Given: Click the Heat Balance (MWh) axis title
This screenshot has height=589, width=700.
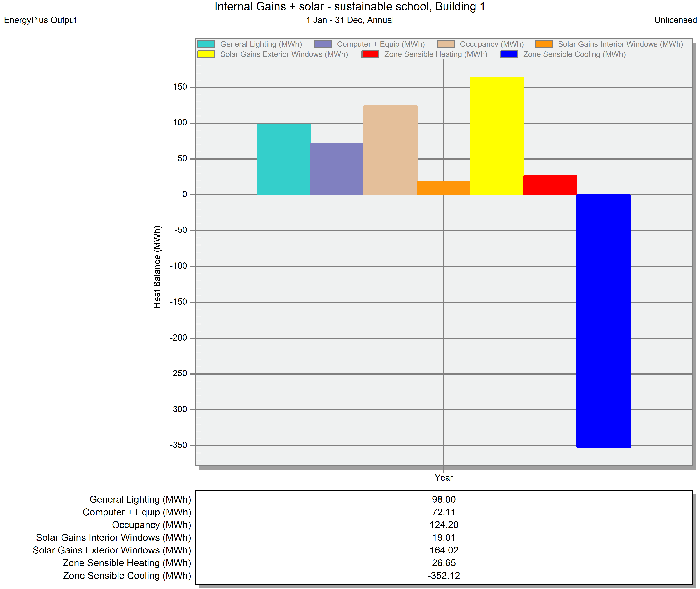Looking at the screenshot, I should [157, 267].
